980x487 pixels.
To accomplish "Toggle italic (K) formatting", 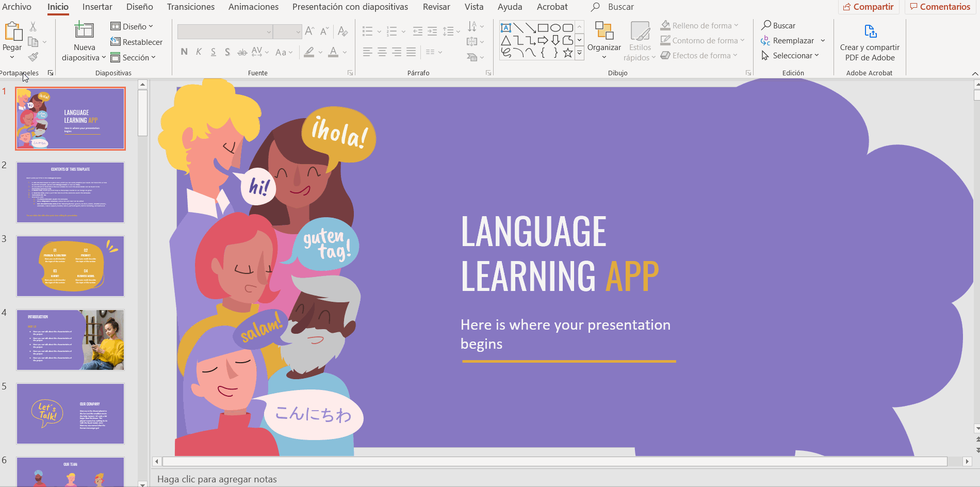I will pos(199,52).
